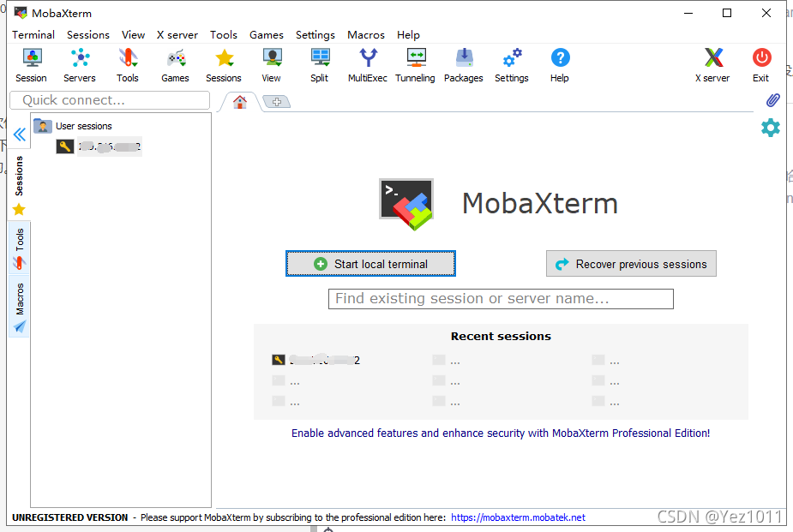The image size is (793, 532).
Task: Open the Servers toolbar icon
Action: point(80,65)
